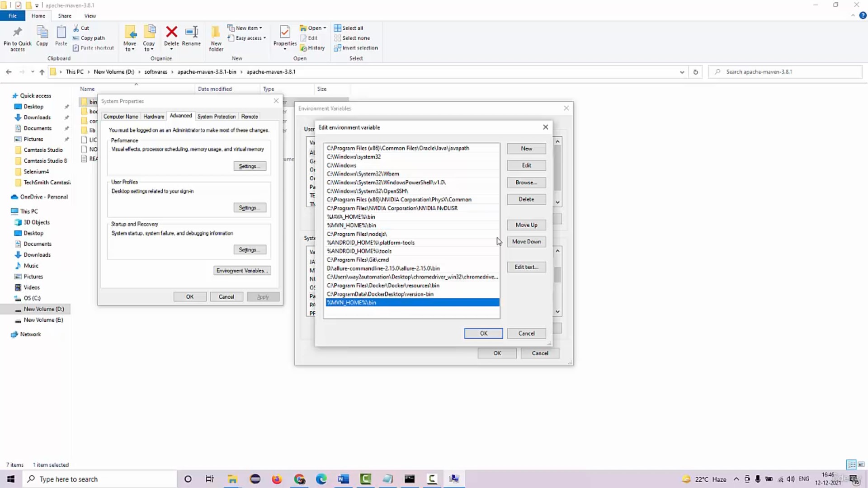Click Move Down button
Image resolution: width=868 pixels, height=488 pixels.
[x=526, y=241]
